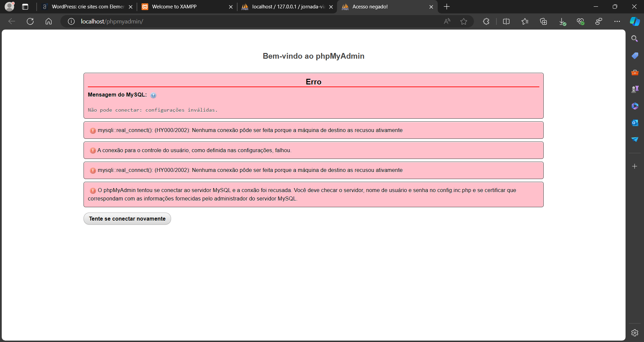Image resolution: width=644 pixels, height=342 pixels.
Task: Minimize the browser window
Action: click(x=596, y=7)
